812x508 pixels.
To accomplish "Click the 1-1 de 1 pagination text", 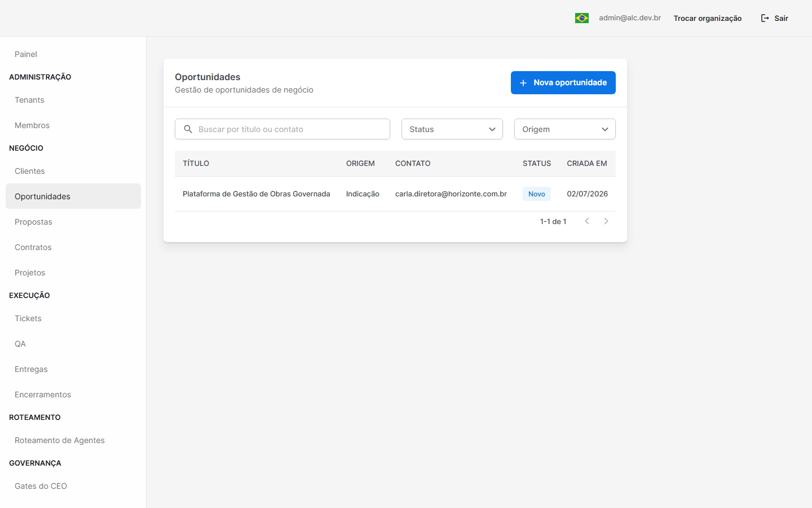I will 553,221.
